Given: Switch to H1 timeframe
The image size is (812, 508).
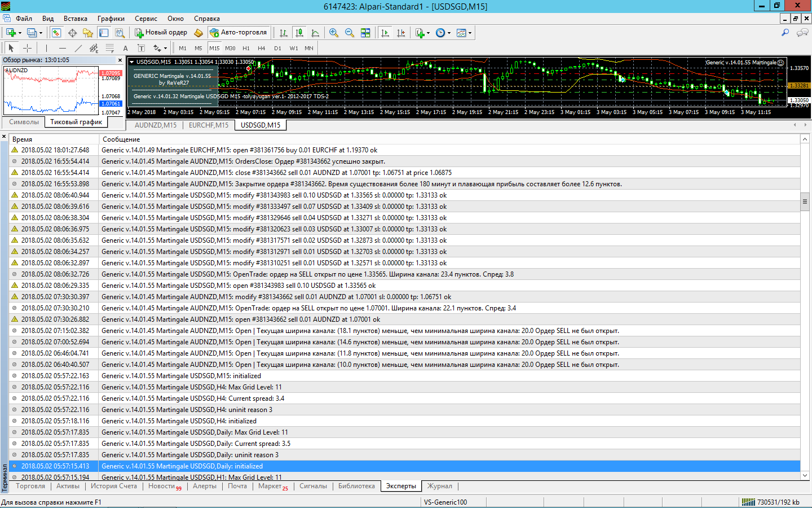Looking at the screenshot, I should [246, 48].
